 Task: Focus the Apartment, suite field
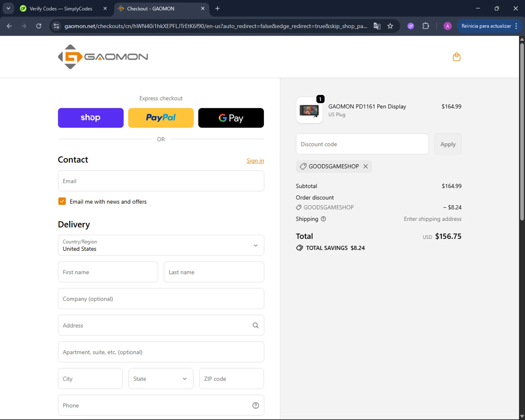(x=161, y=352)
